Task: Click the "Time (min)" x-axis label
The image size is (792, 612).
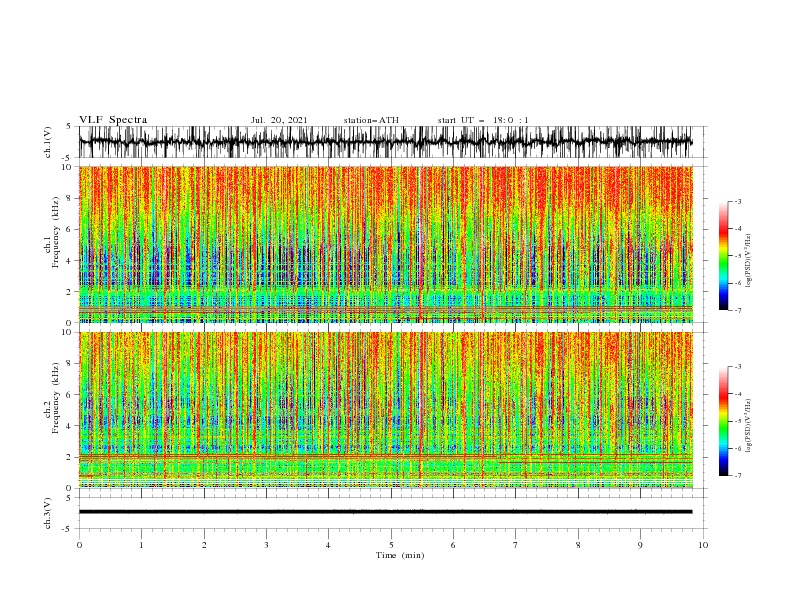Action: tap(400, 555)
